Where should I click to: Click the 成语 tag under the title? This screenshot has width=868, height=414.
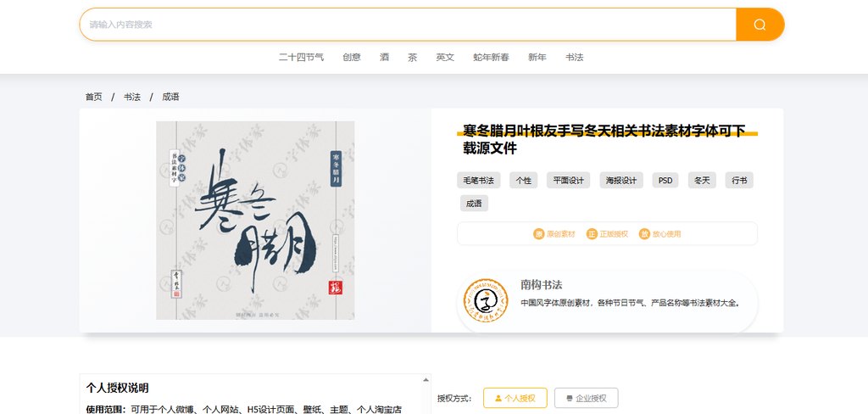474,204
